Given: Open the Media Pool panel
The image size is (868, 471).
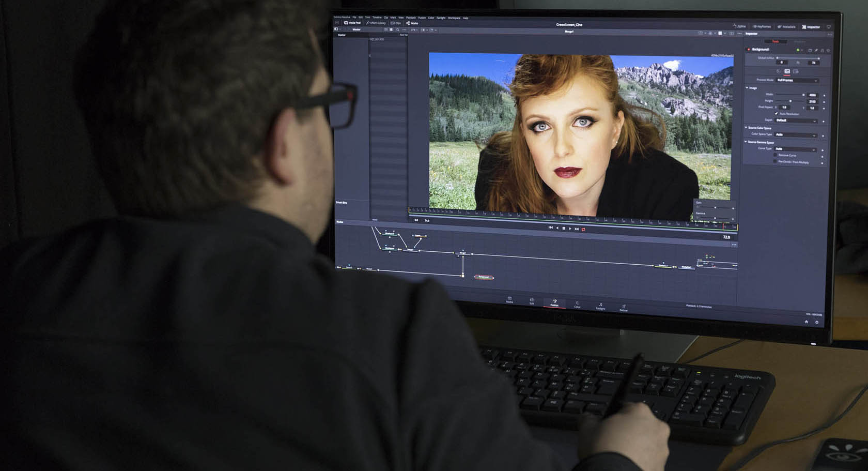Looking at the screenshot, I should point(352,23).
